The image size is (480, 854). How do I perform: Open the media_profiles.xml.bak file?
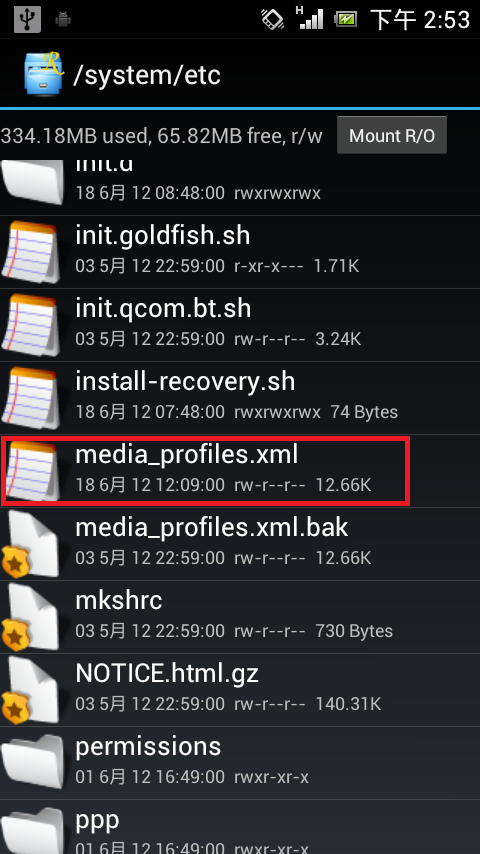pyautogui.click(x=240, y=544)
